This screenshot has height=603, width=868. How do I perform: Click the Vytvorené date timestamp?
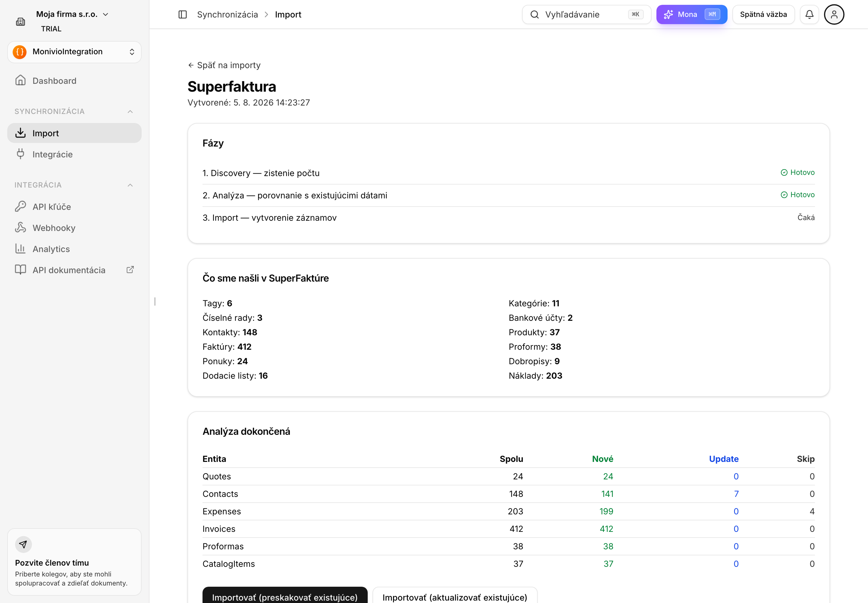249,103
